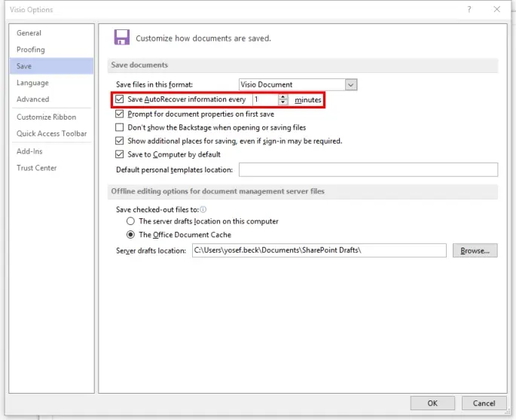This screenshot has height=420, width=516.
Task: Confirm settings with OK button
Action: pos(432,403)
